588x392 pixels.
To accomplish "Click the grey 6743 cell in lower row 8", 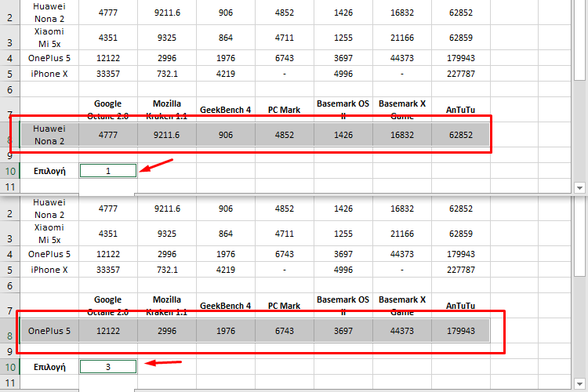I will coord(285,331).
